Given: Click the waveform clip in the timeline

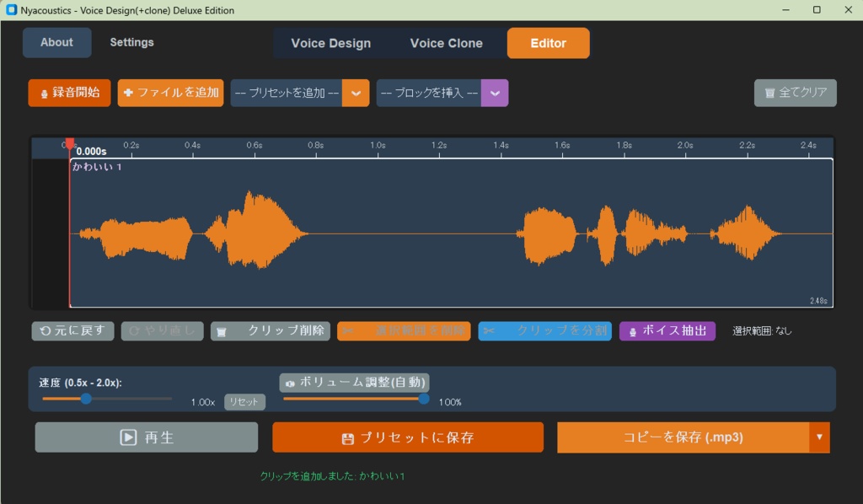Looking at the screenshot, I should coord(451,233).
